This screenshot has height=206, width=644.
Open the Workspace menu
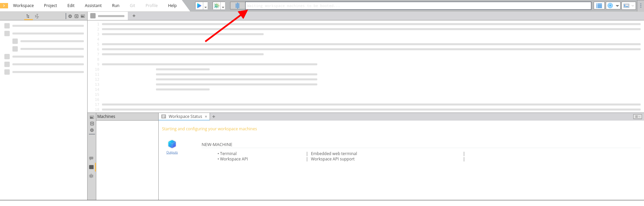pyautogui.click(x=23, y=6)
